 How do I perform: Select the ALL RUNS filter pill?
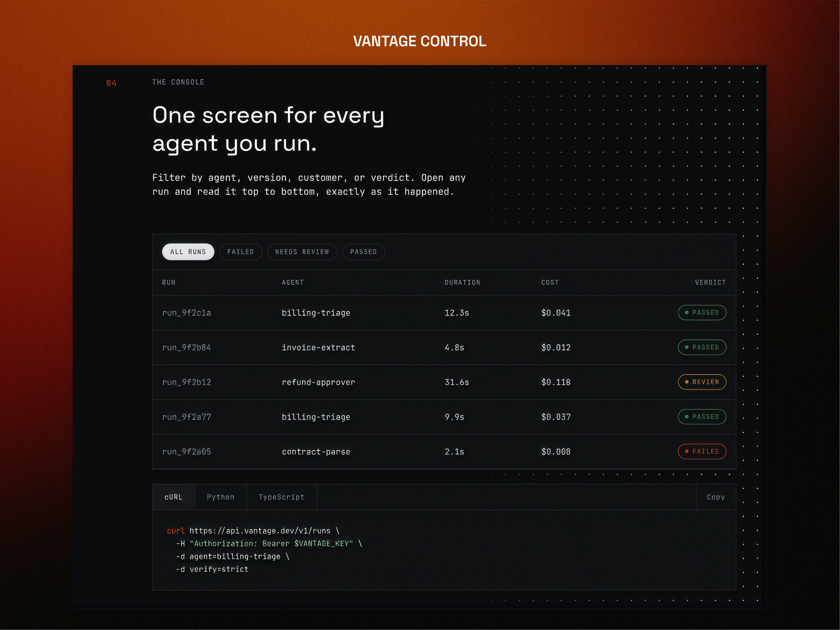[188, 252]
